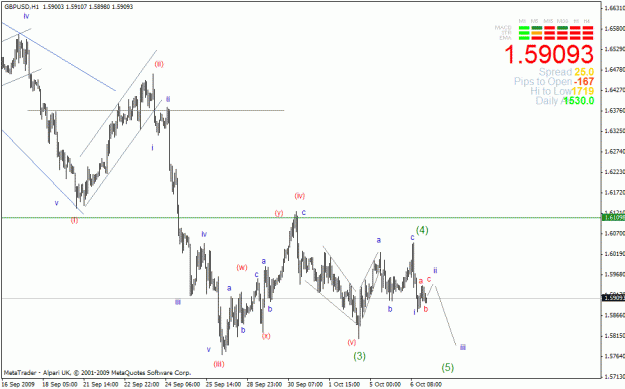Click the orange STR cell under M5
Viewport: 625px width, 389px height.
pyautogui.click(x=537, y=33)
